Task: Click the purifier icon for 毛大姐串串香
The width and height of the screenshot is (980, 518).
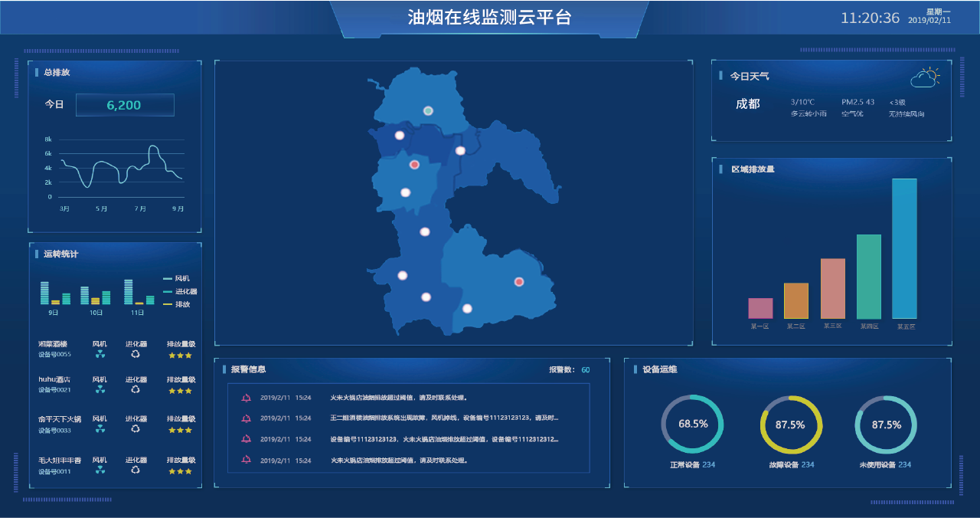Action: pos(136,470)
